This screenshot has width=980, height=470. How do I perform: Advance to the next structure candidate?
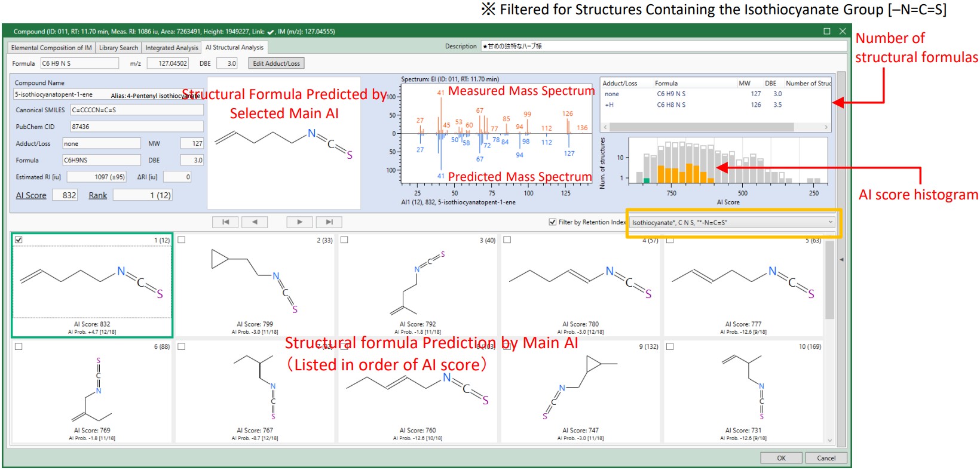coord(299,222)
